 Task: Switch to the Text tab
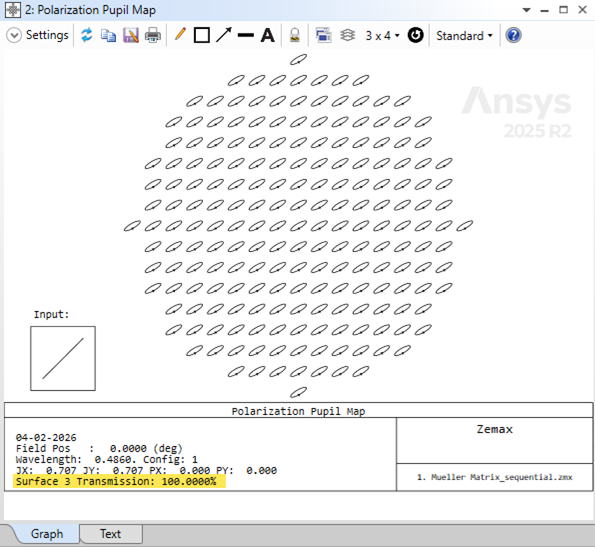110,534
